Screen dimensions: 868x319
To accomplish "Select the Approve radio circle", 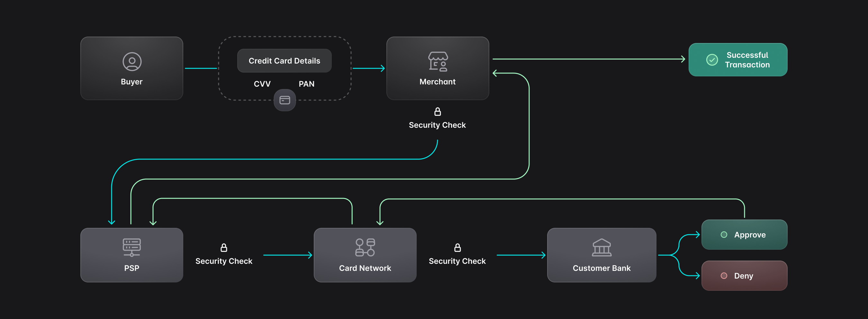I will tap(724, 235).
